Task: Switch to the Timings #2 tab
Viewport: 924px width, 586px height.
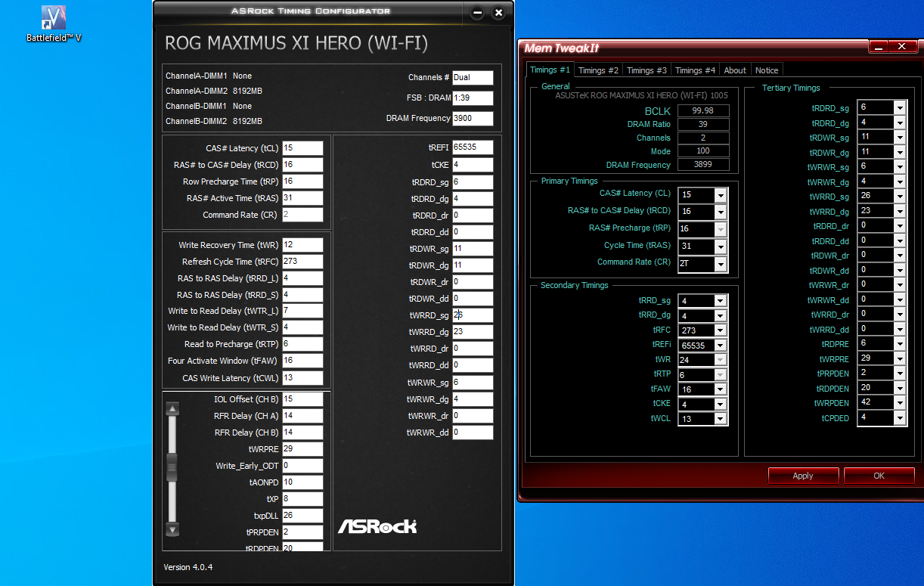Action: (x=598, y=70)
